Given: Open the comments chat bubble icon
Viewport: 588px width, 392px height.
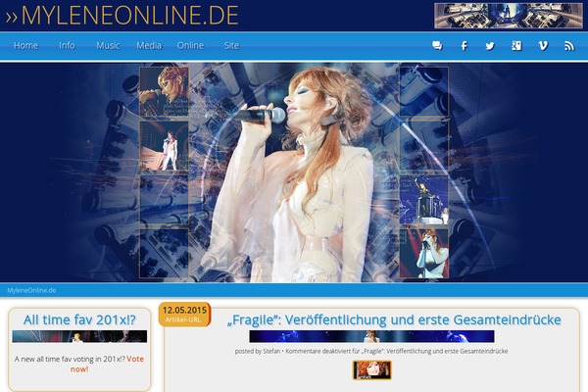Looking at the screenshot, I should tap(437, 46).
